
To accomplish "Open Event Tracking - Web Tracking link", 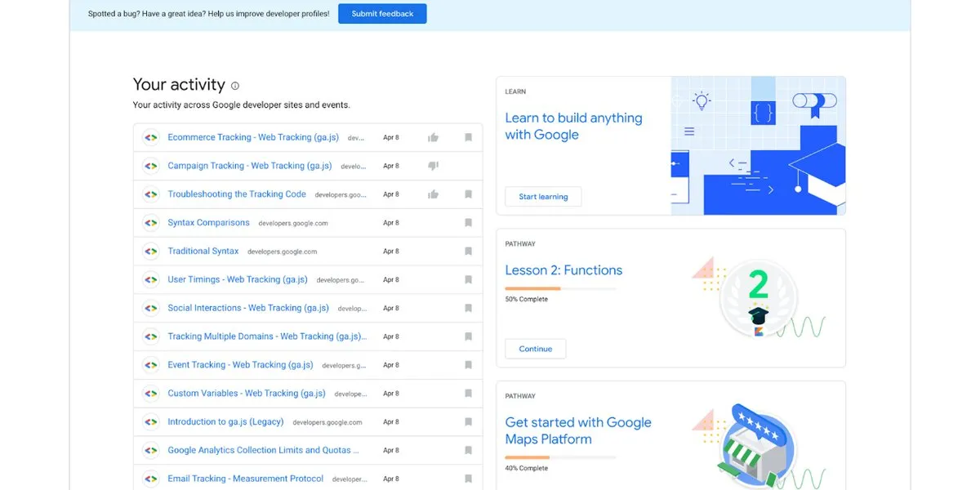I will coord(240,365).
